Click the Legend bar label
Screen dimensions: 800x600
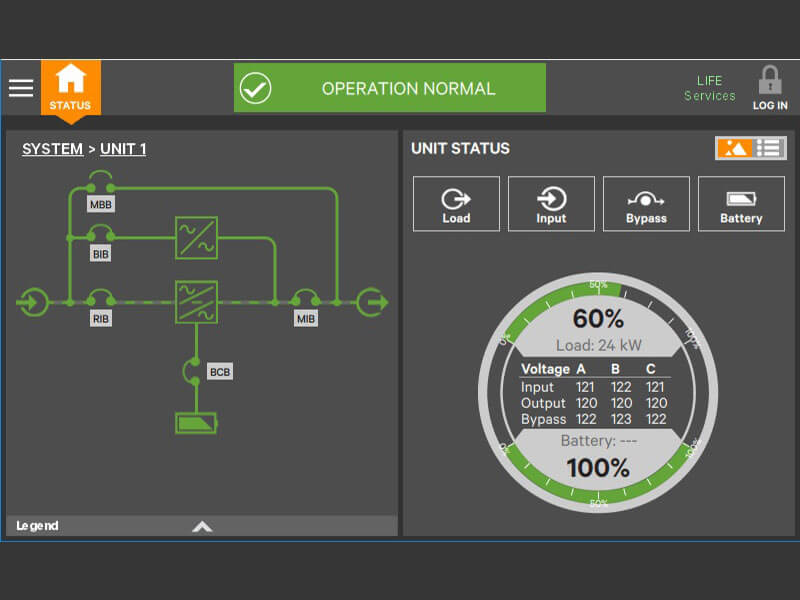(37, 526)
